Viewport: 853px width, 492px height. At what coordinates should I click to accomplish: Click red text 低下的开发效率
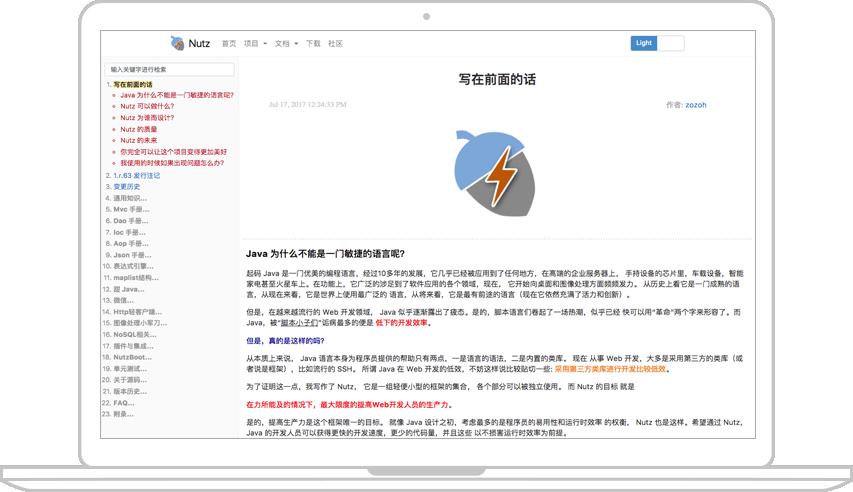401,323
